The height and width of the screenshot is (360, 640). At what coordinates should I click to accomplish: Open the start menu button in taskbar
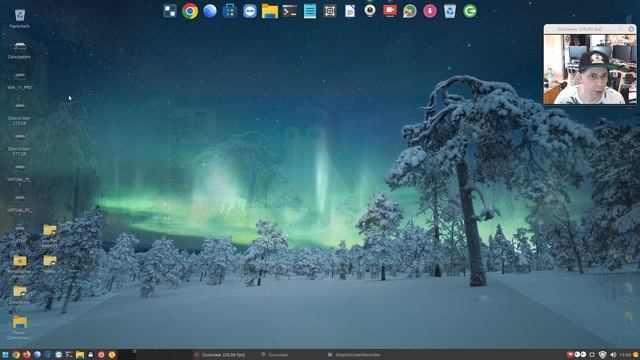[5, 355]
